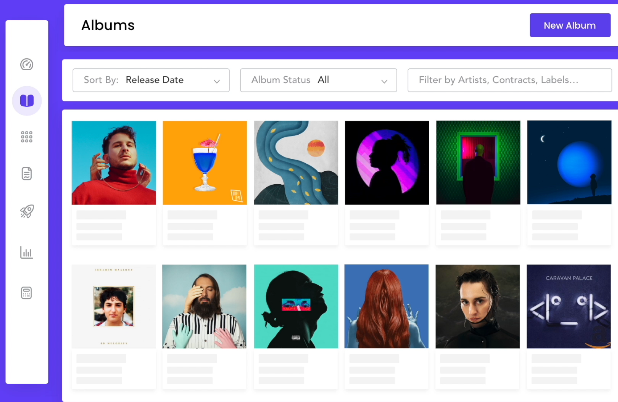The image size is (618, 402).
Task: Focus the Filter by Artists, Contracts, Labels field
Action: [508, 80]
